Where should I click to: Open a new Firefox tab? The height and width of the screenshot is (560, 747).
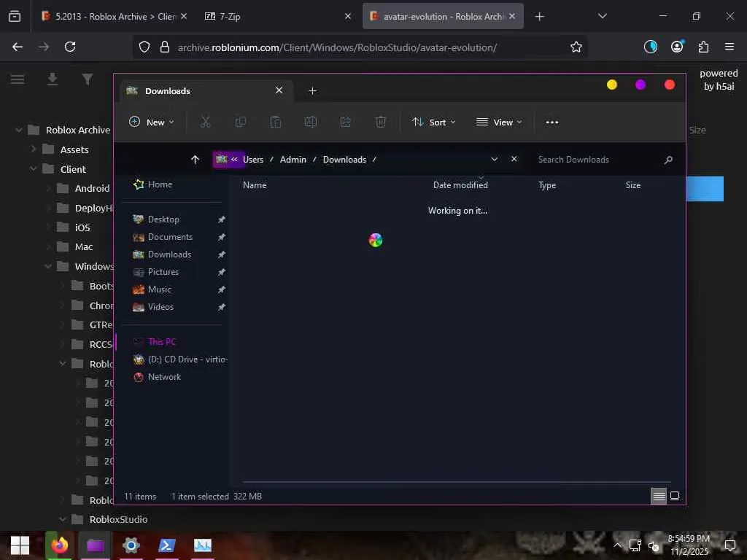[539, 17]
